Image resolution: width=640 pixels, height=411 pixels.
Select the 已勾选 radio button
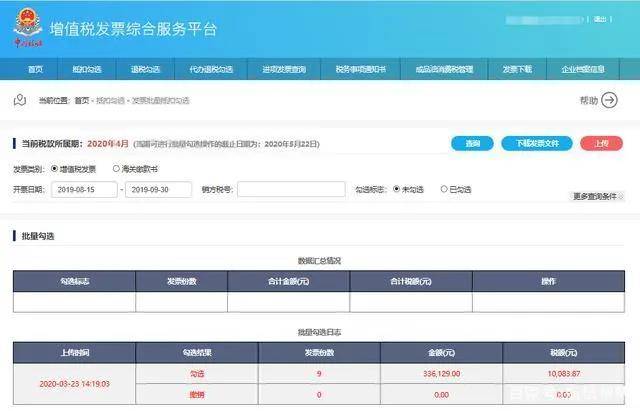coord(444,189)
